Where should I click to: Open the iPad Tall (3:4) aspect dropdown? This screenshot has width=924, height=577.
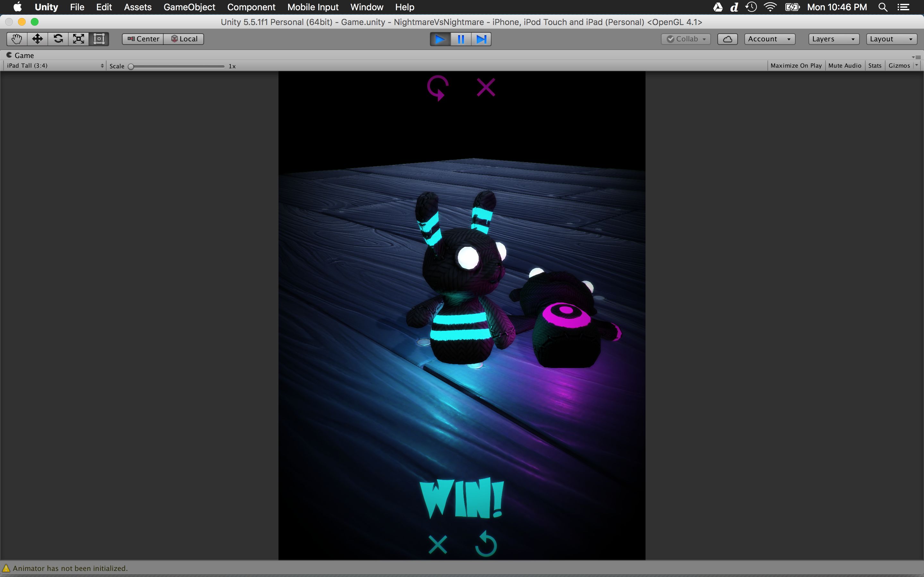pos(55,66)
